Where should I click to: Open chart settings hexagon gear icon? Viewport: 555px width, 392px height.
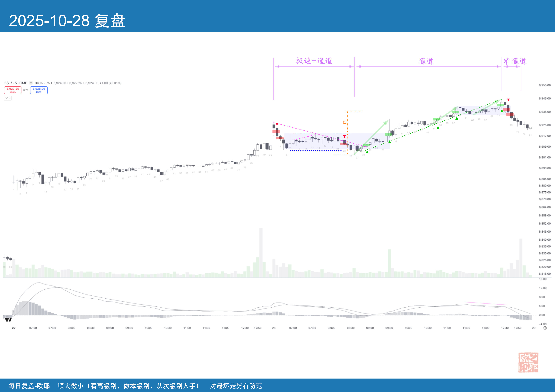[x=545, y=328]
